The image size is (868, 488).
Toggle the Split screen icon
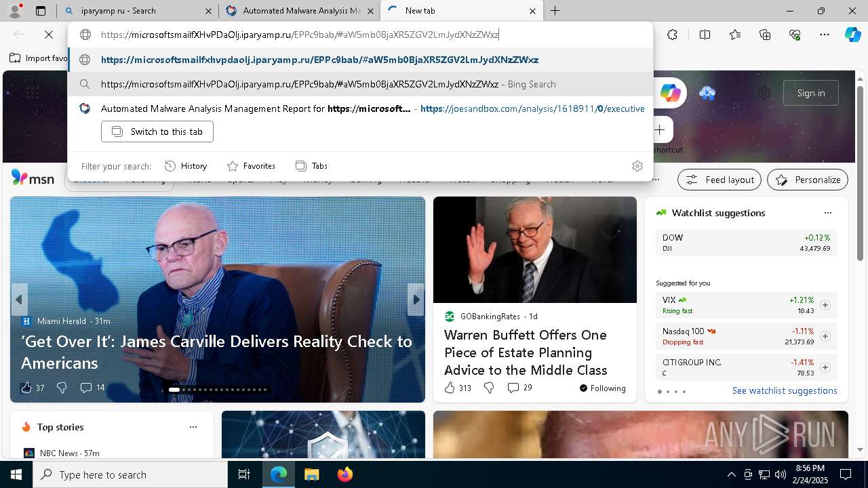[x=705, y=35]
